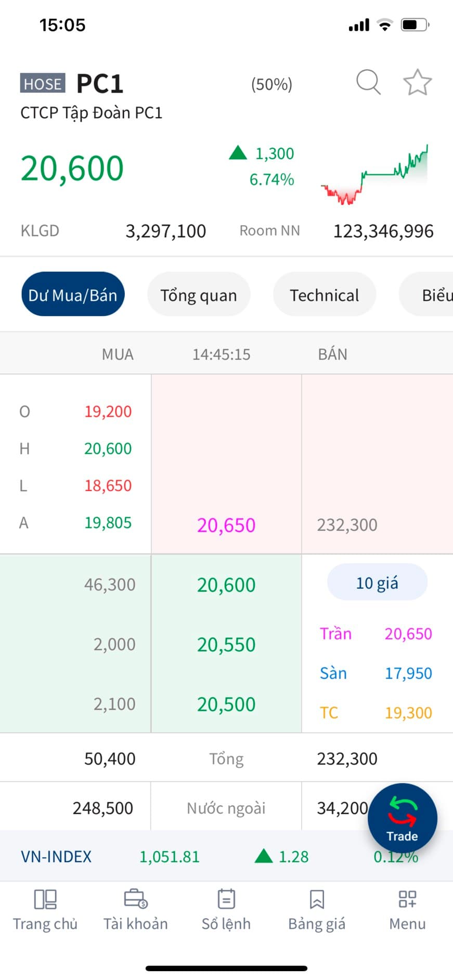Select bid price 20,550 row
This screenshot has height=980, width=453.
coord(226,645)
